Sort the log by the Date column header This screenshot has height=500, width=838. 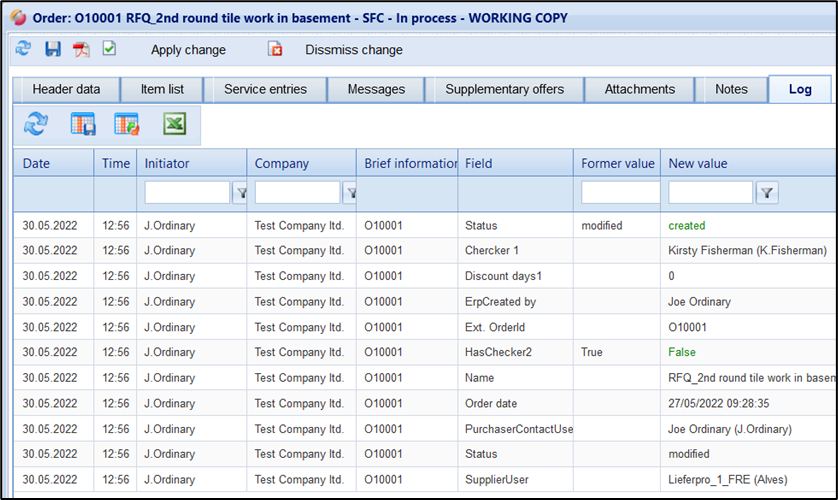(37, 163)
